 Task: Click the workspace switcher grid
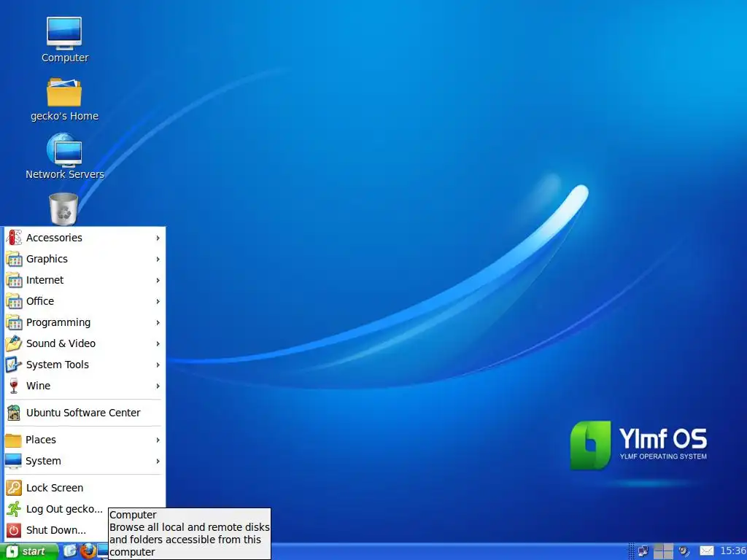(663, 551)
